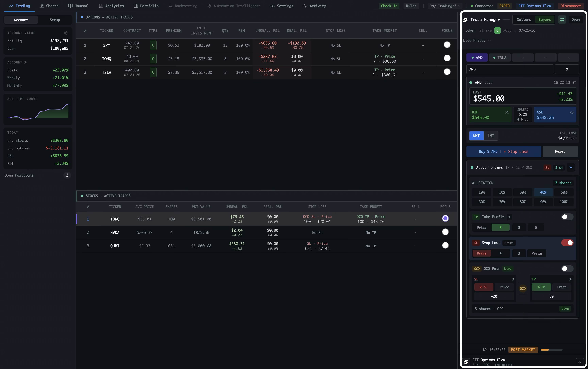Click the Analytics bar chart icon
The image size is (588, 369).
(x=101, y=6)
